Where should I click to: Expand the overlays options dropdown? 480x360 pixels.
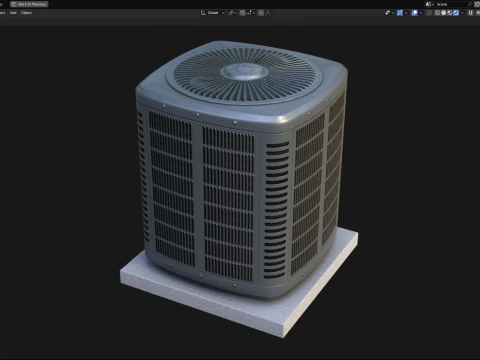pyautogui.click(x=420, y=13)
